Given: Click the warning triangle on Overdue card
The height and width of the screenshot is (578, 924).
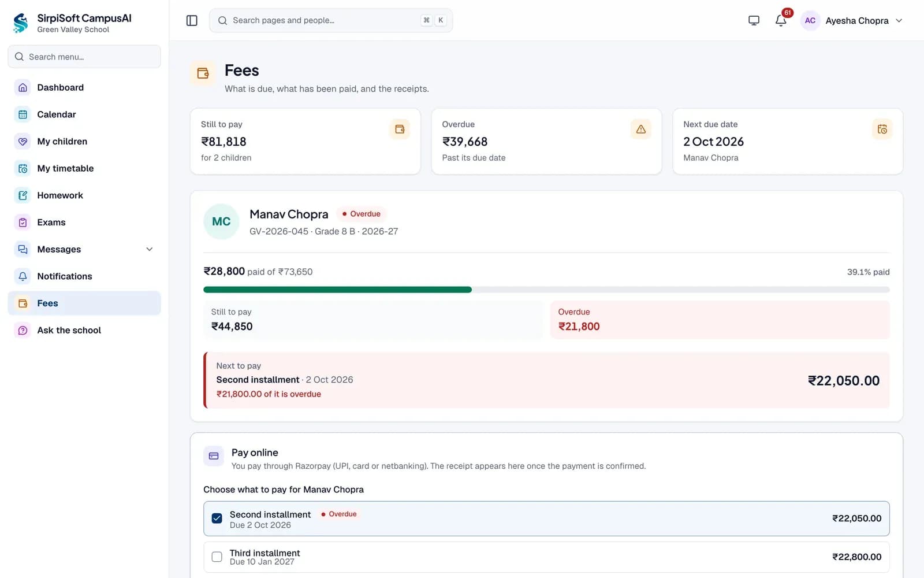Looking at the screenshot, I should pyautogui.click(x=641, y=129).
